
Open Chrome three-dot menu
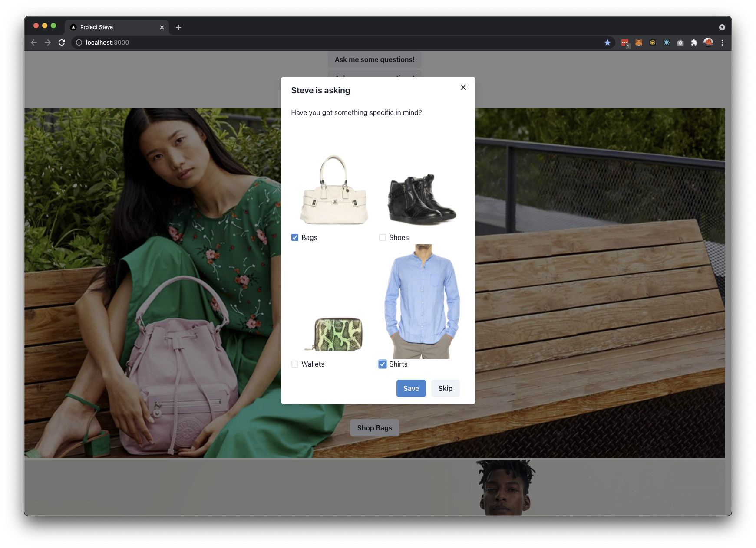pyautogui.click(x=722, y=43)
